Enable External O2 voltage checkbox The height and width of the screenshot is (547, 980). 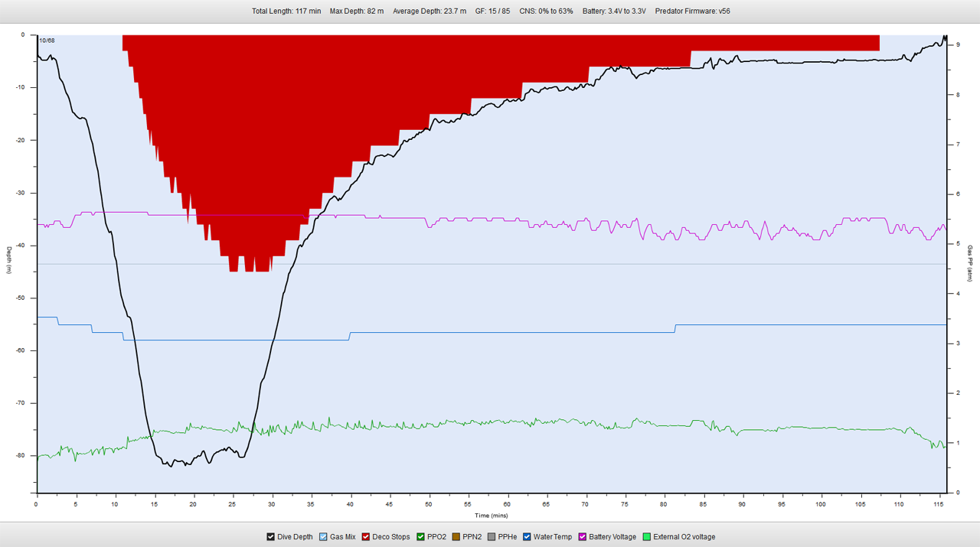pyautogui.click(x=647, y=537)
